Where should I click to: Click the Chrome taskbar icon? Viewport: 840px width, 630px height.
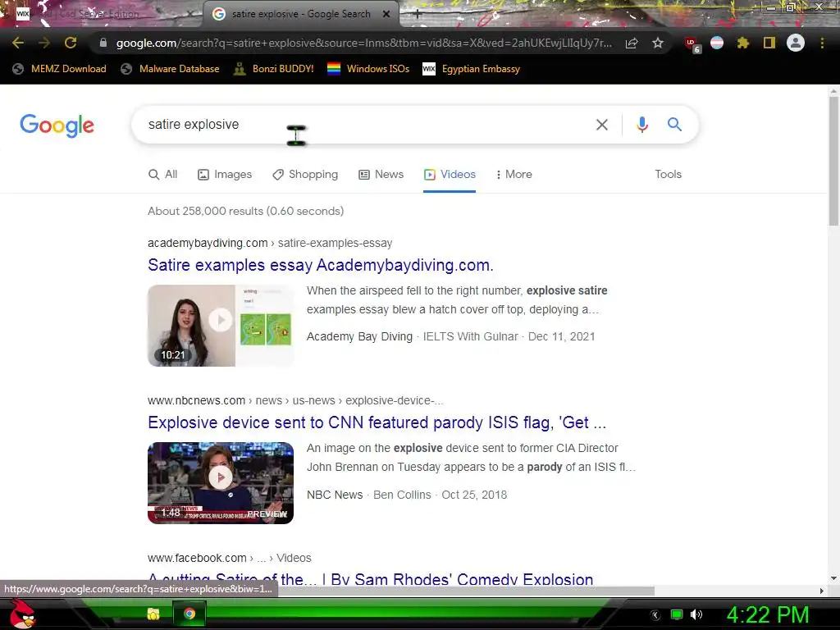(x=189, y=614)
